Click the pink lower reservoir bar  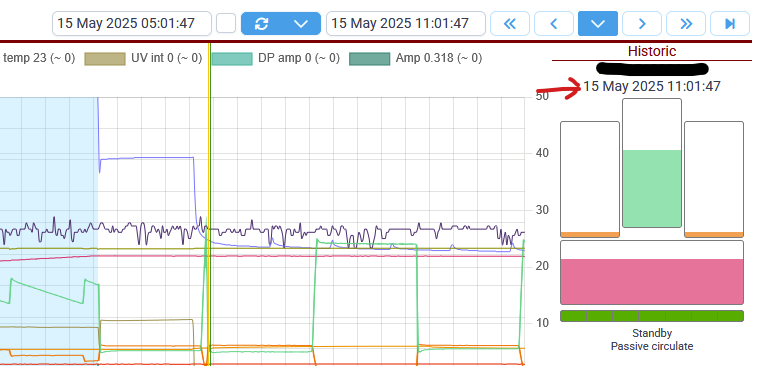652,282
